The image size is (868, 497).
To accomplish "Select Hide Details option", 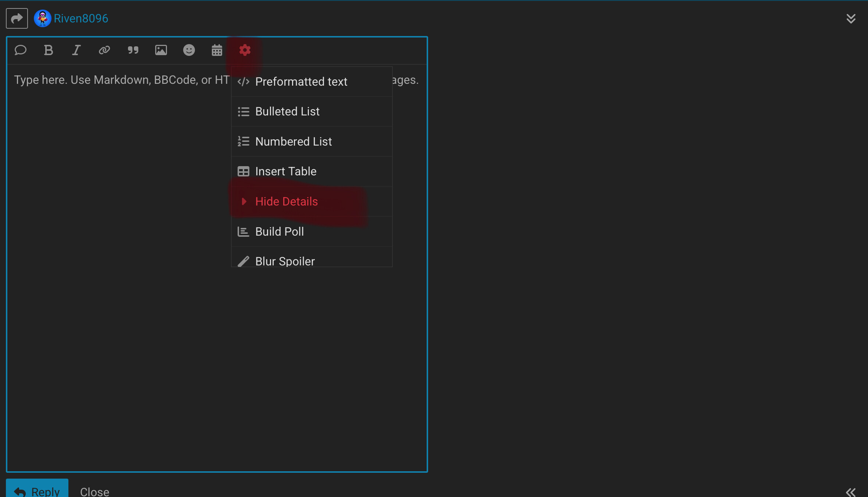I will click(287, 201).
